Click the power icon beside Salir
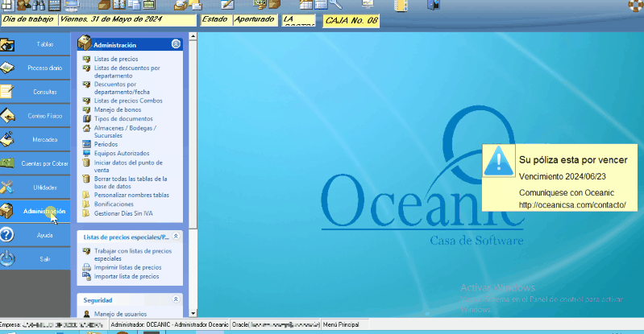644x334 pixels. [x=7, y=258]
